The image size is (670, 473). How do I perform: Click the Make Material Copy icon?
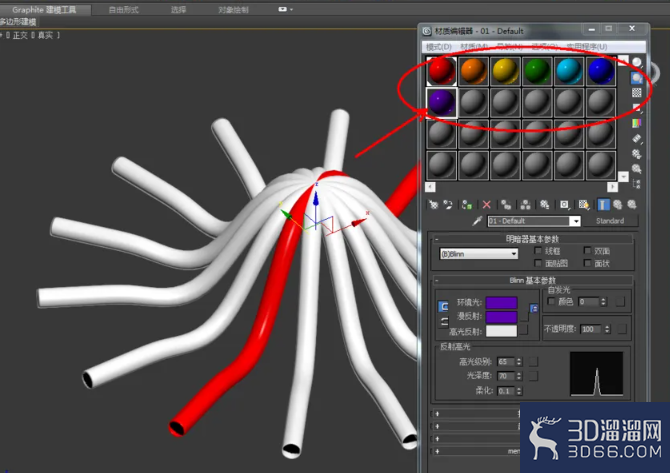click(506, 205)
